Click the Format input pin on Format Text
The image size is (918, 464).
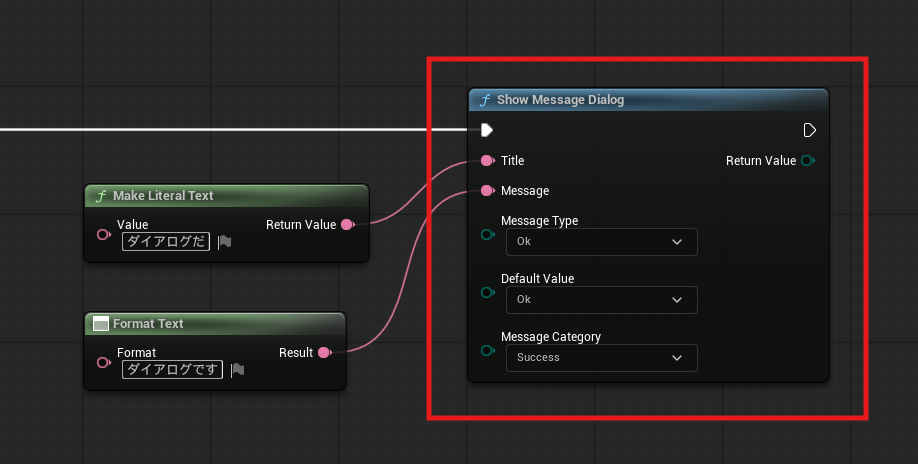pos(103,362)
